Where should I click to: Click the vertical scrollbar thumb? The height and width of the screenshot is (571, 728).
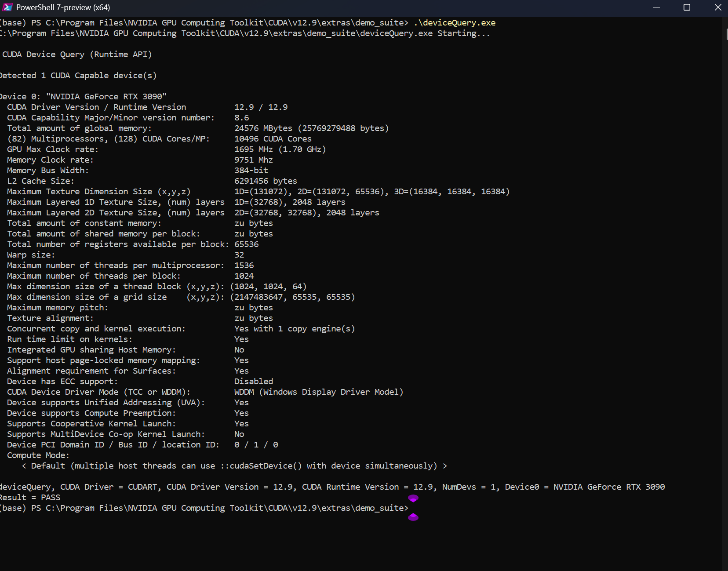click(x=727, y=34)
